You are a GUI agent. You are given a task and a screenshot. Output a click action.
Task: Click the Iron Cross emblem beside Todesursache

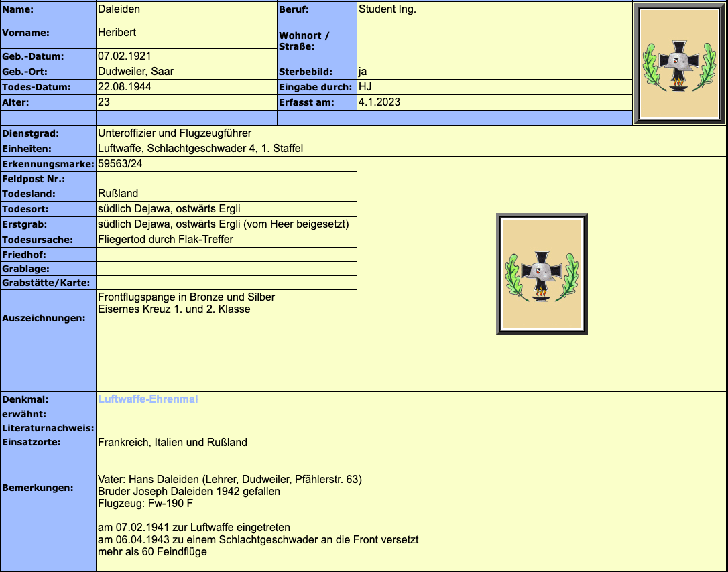pos(542,274)
